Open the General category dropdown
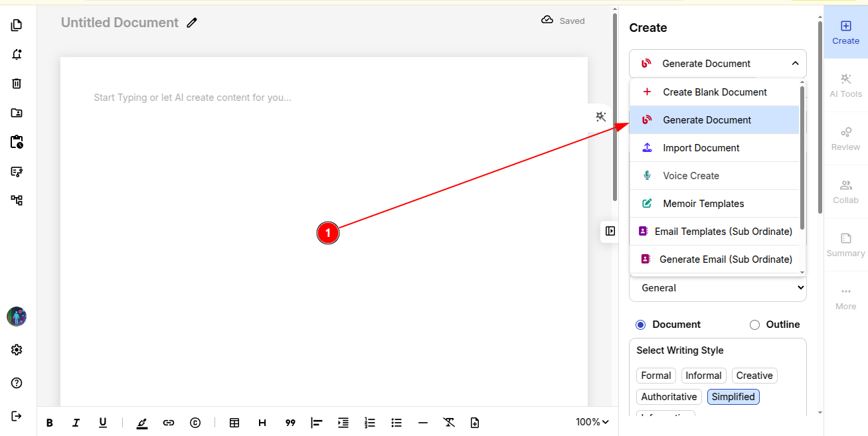Screen dimensions: 868x436 [717, 288]
